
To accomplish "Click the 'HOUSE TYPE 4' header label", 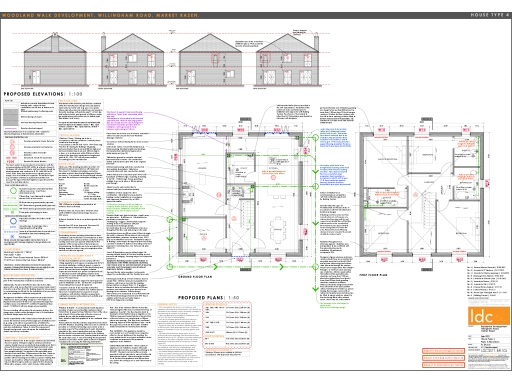I will click(490, 15).
